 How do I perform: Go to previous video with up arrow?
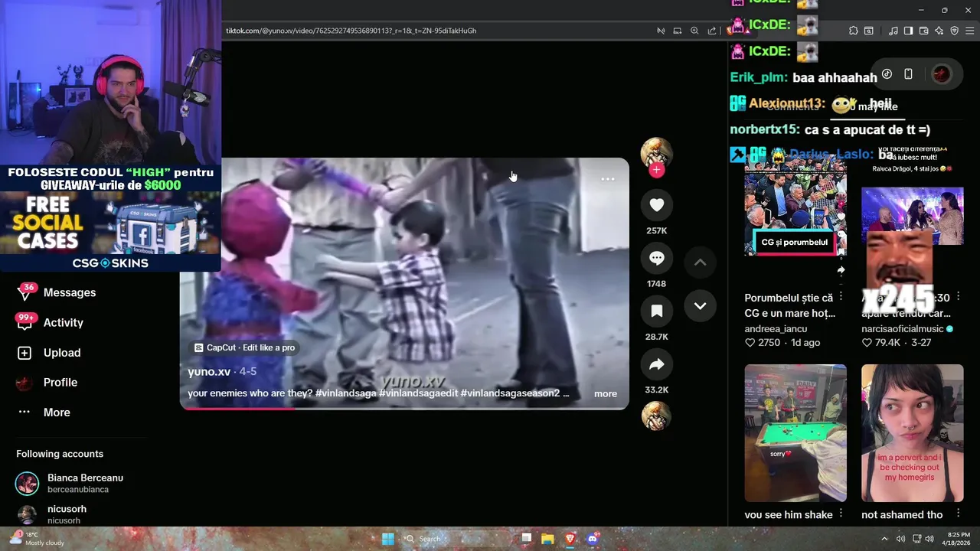700,262
